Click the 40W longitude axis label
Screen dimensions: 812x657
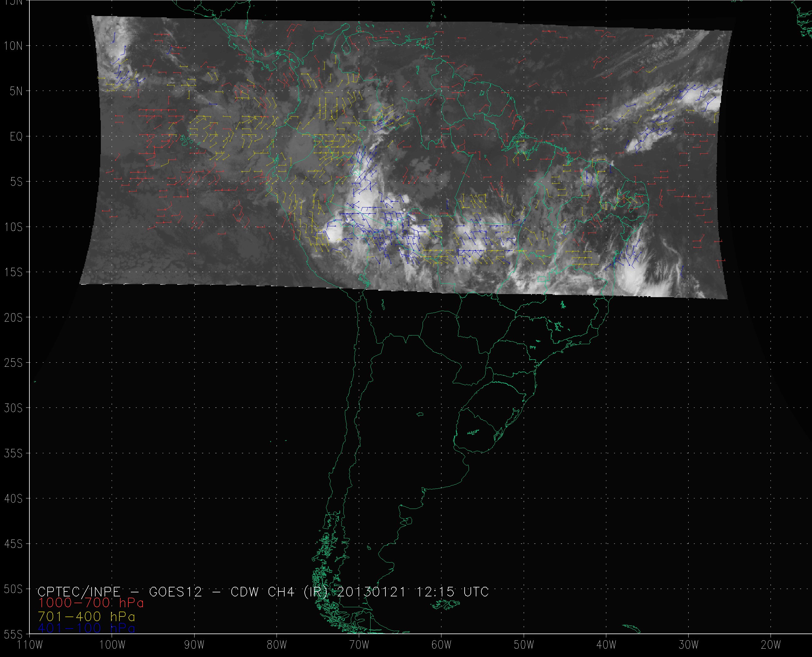[x=606, y=645]
